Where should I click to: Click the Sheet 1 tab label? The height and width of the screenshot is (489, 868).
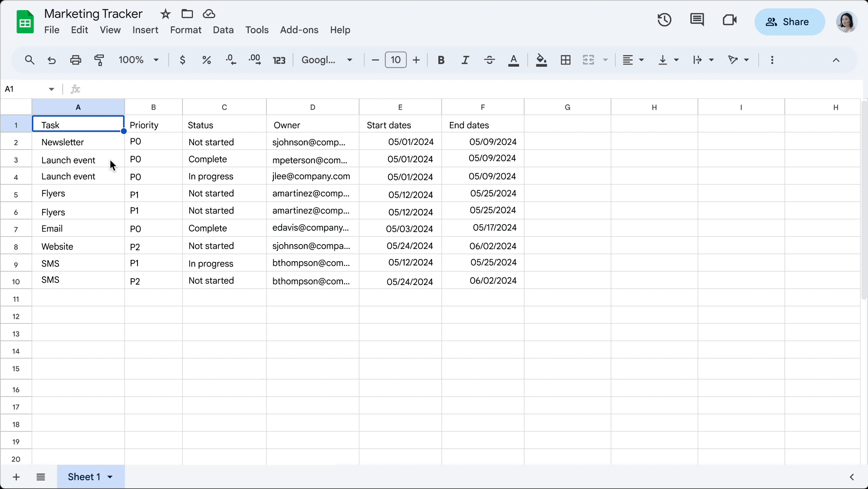[84, 477]
